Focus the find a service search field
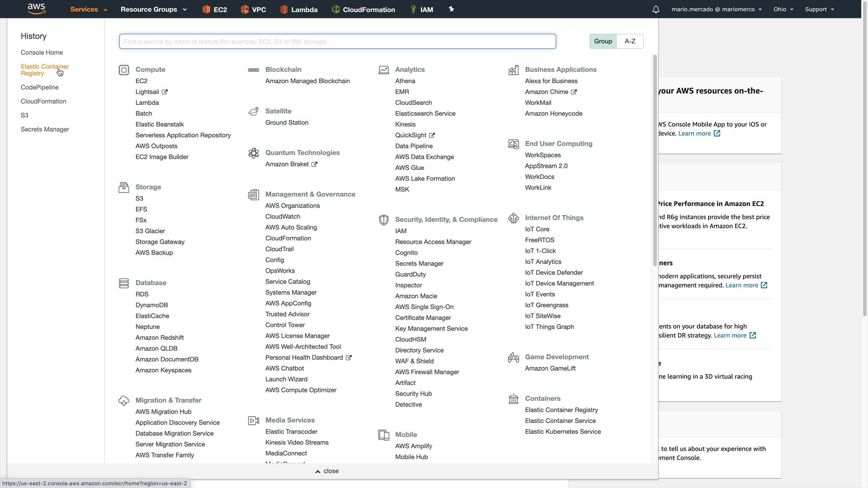This screenshot has height=488, width=868. pos(337,42)
